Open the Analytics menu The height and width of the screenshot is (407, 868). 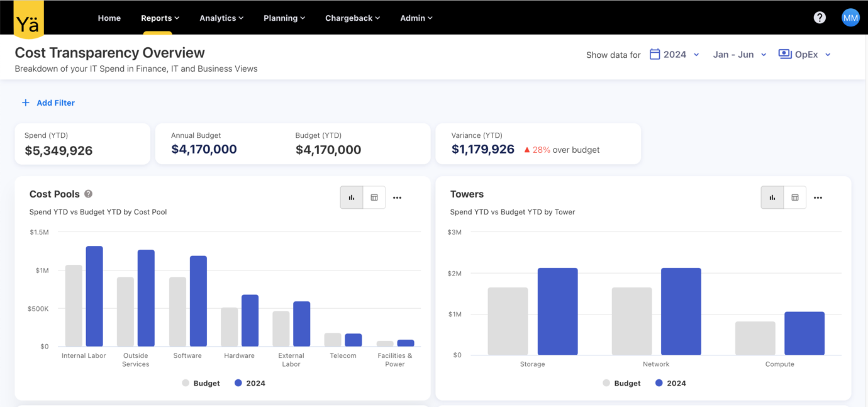pyautogui.click(x=221, y=18)
